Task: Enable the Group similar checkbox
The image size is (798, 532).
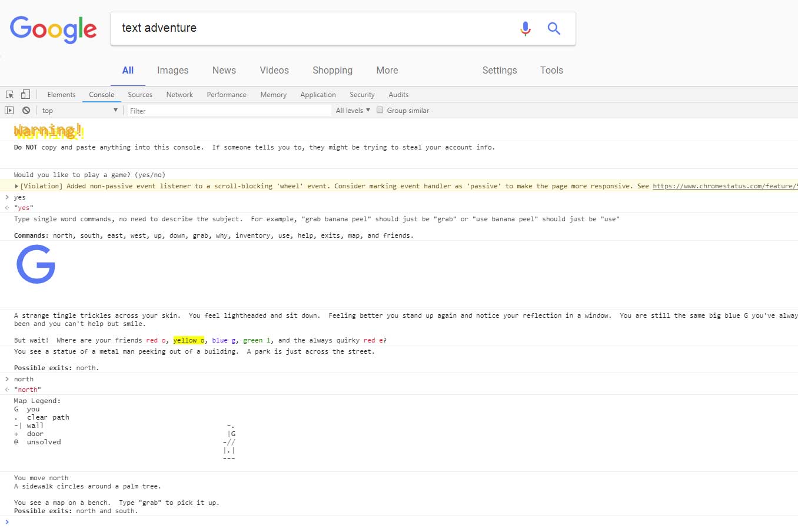Action: [380, 110]
